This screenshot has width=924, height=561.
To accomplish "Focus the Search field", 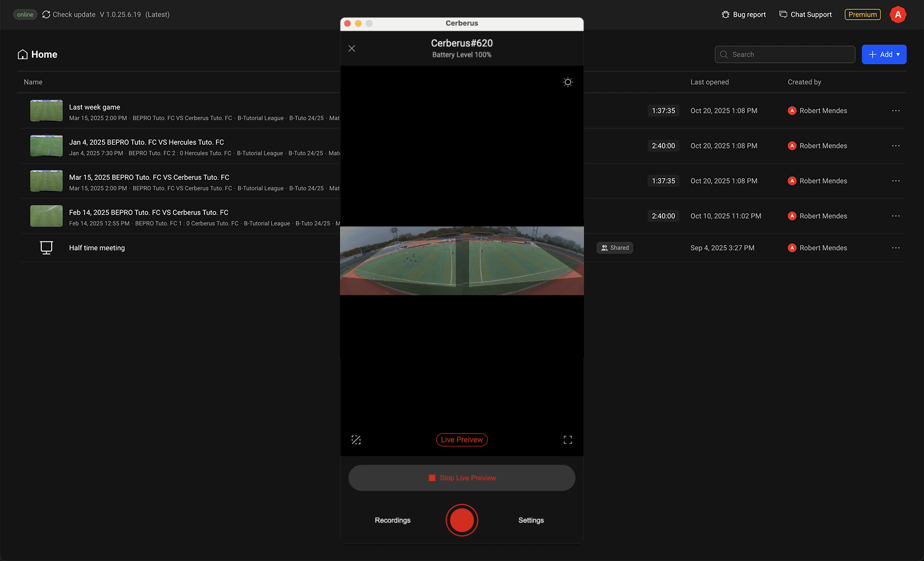I will coord(785,54).
